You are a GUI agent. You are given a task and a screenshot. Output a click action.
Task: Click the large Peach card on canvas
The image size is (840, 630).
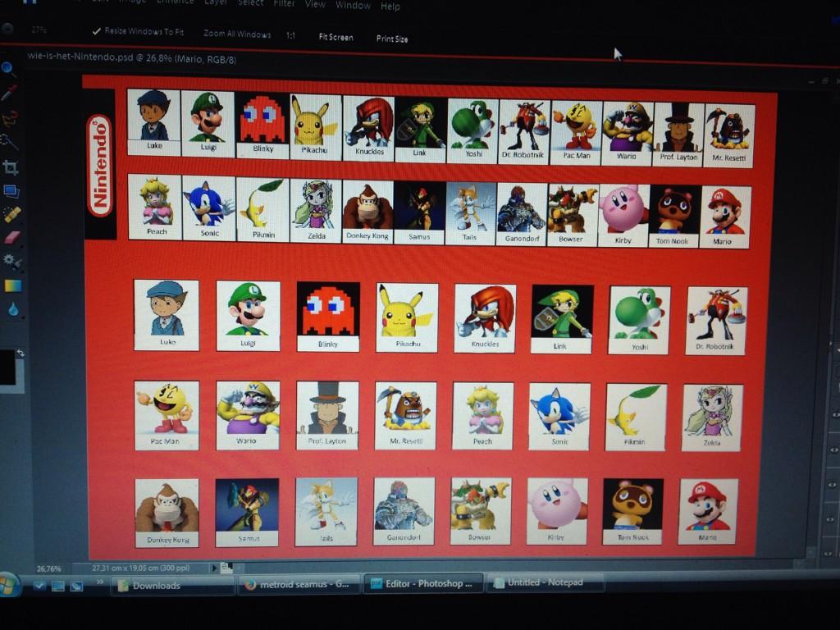point(482,416)
